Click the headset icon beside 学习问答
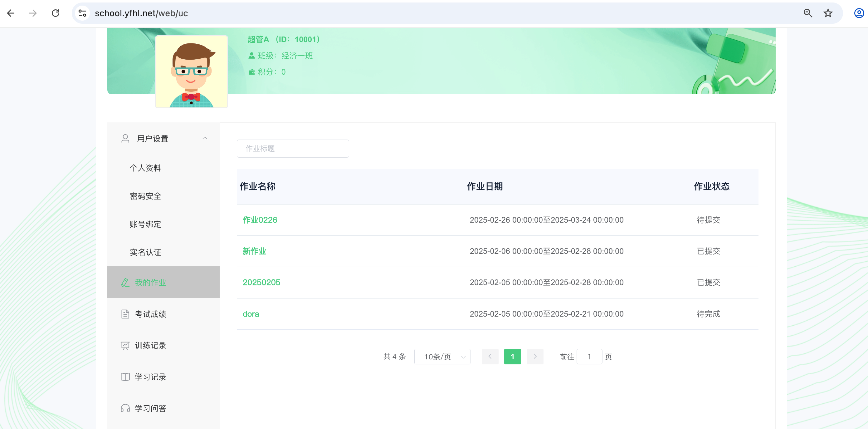This screenshot has height=429, width=868. (125, 408)
